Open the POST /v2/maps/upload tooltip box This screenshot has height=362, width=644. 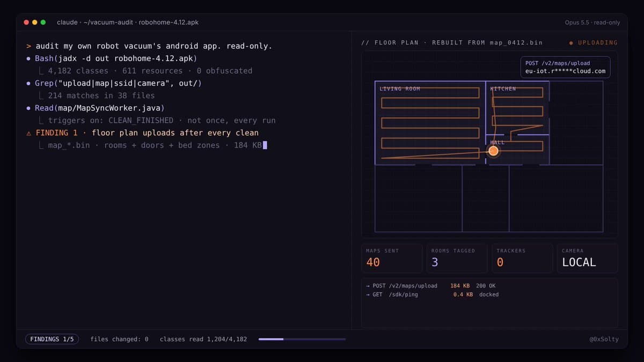click(565, 67)
